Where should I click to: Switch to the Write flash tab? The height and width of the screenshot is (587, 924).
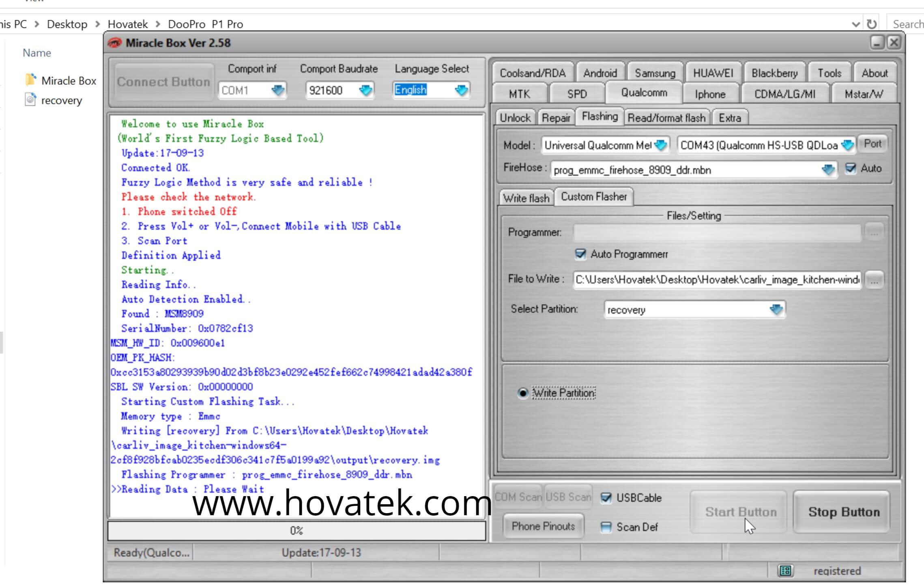pos(526,198)
